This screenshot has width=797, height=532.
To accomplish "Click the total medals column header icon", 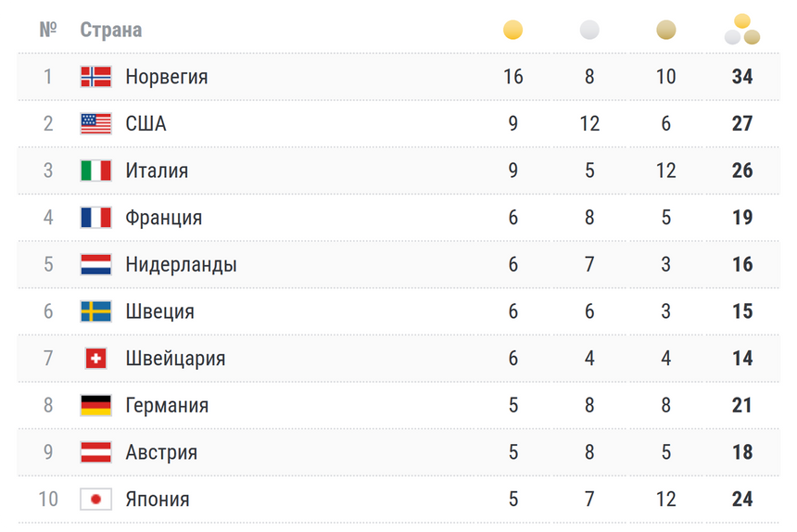I will (x=741, y=30).
